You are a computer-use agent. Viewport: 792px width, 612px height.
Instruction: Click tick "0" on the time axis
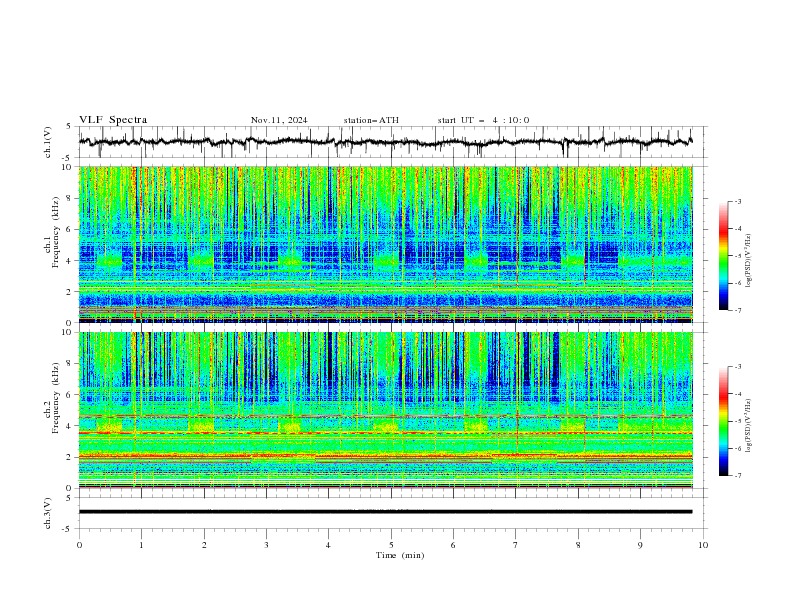79,545
